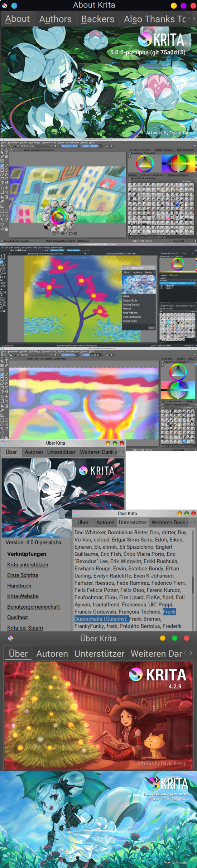The height and width of the screenshot is (868, 197).
Task: Click right tab-scroll arrow in Über Krita 4.2.9 dialog
Action: (191, 653)
